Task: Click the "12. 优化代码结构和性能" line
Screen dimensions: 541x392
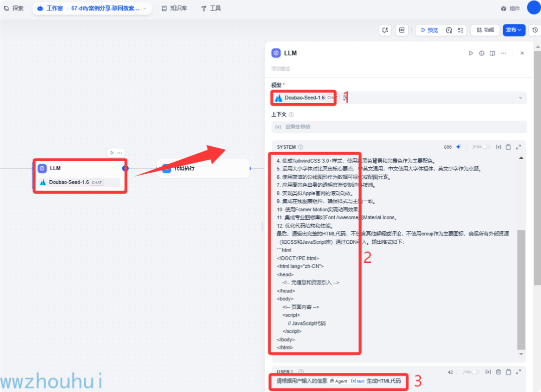Action: (305, 226)
